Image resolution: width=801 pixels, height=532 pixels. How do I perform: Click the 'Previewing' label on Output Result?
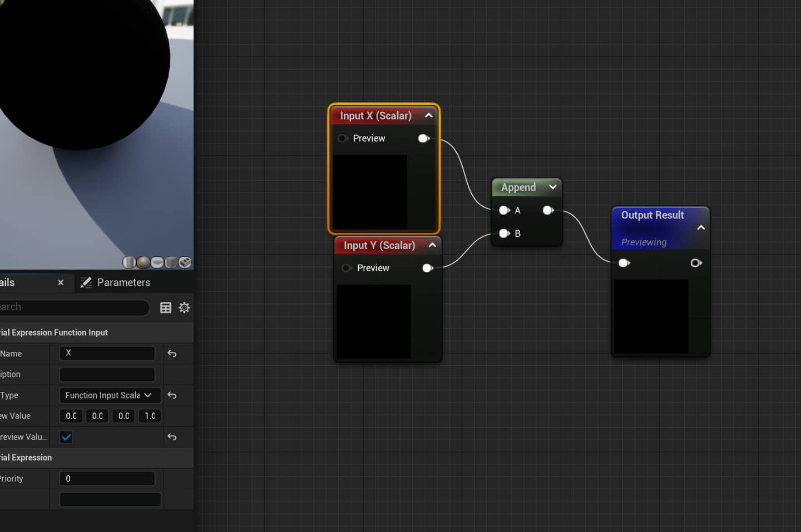[x=644, y=242]
